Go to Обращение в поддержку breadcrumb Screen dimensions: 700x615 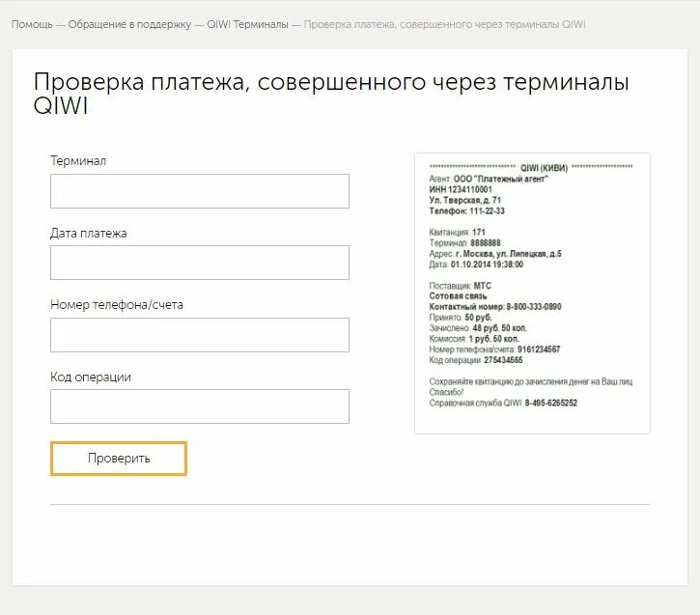coord(129,24)
